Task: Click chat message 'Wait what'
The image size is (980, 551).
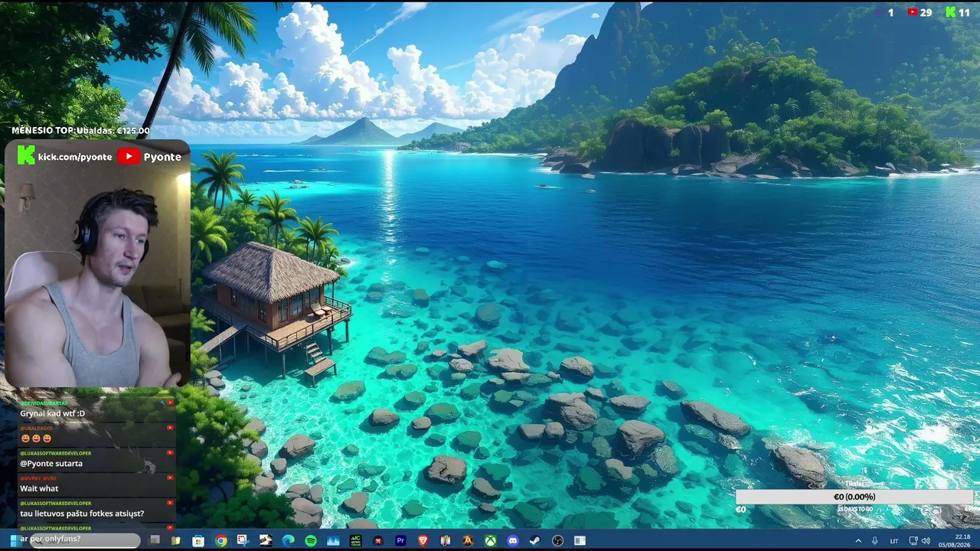Action: [x=39, y=488]
